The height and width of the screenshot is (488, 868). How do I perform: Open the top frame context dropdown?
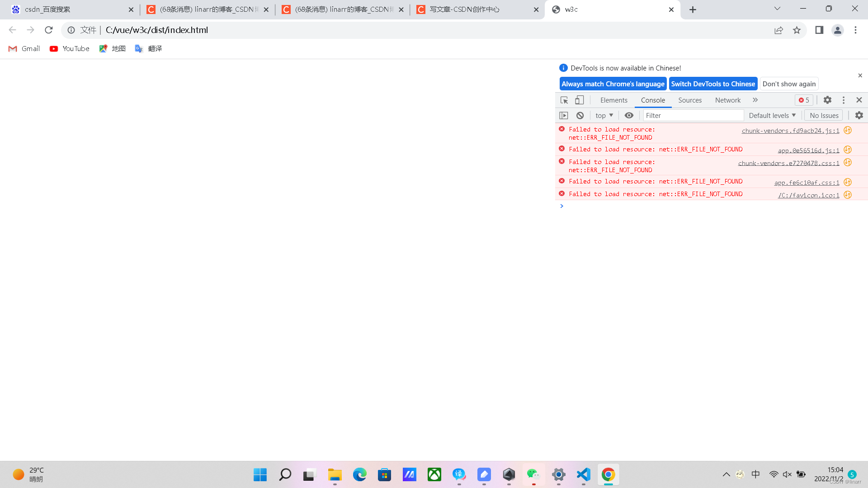(604, 115)
